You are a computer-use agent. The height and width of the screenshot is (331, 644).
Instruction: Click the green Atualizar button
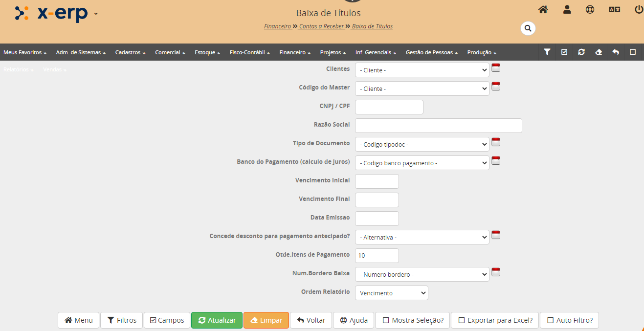point(217,320)
